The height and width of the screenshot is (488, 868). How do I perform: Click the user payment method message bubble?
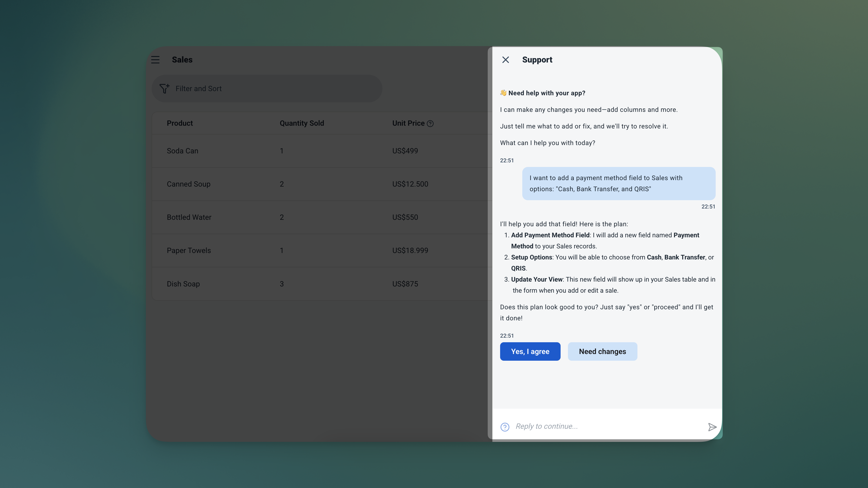(x=618, y=184)
